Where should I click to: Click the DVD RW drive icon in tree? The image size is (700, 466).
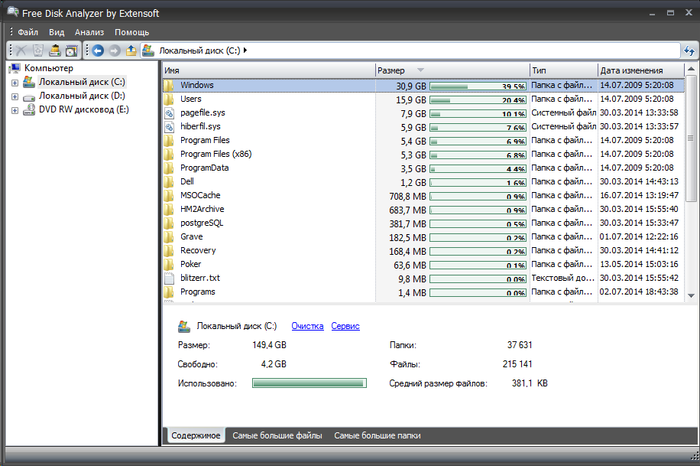tap(29, 109)
